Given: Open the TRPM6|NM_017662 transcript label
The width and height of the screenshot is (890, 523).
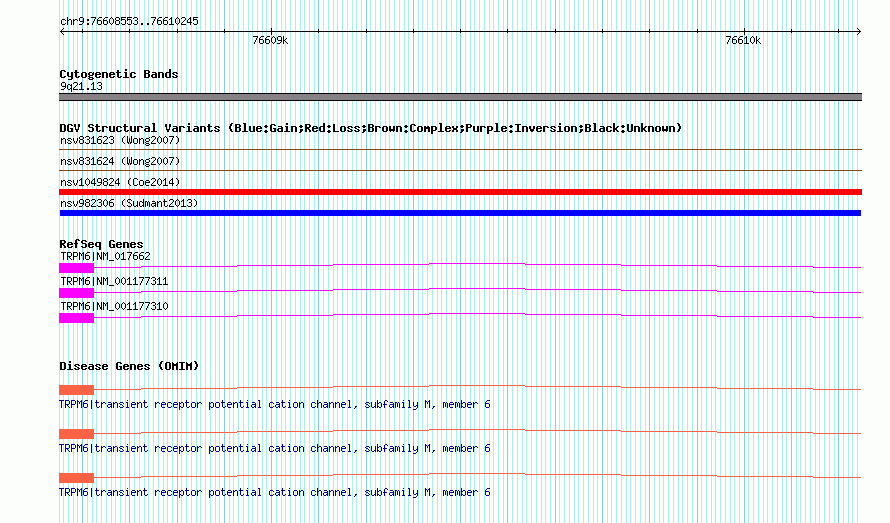Looking at the screenshot, I should coord(106,257).
